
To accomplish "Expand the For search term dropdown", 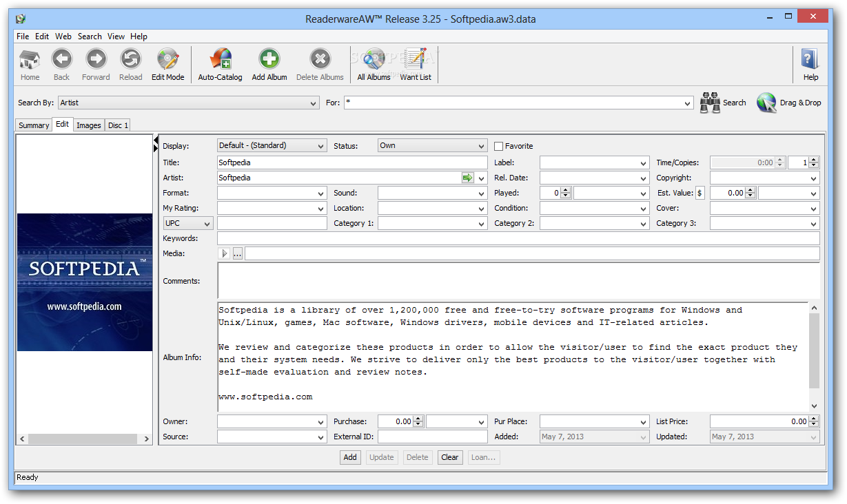I will coord(687,103).
